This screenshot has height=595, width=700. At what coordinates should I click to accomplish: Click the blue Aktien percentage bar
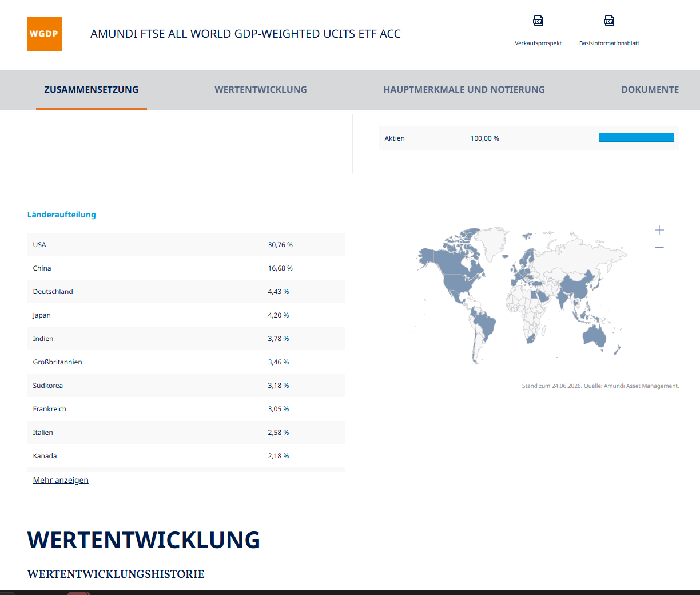pos(637,137)
